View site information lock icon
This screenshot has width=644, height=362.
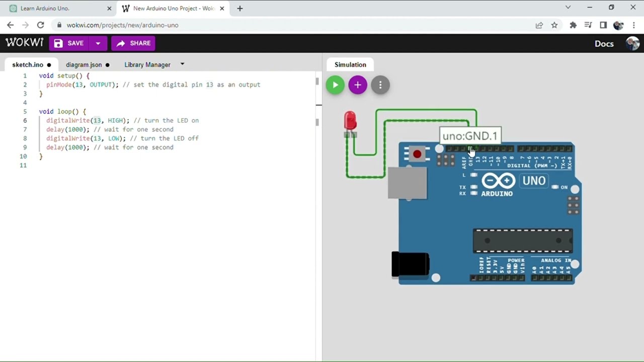(x=59, y=25)
